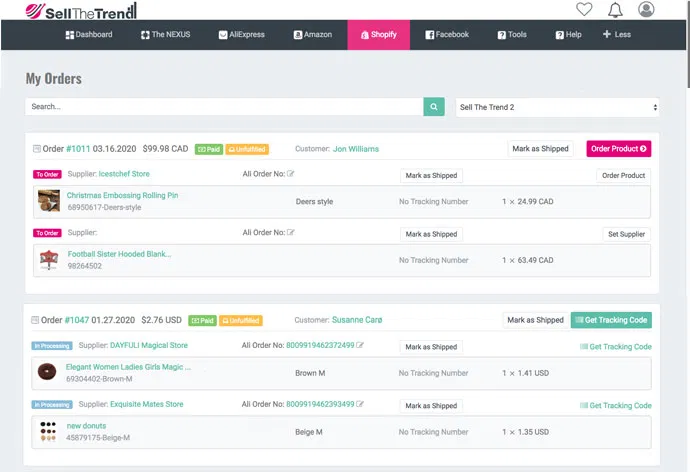Collapse navigation with Less
The image size is (690, 472).
[617, 34]
